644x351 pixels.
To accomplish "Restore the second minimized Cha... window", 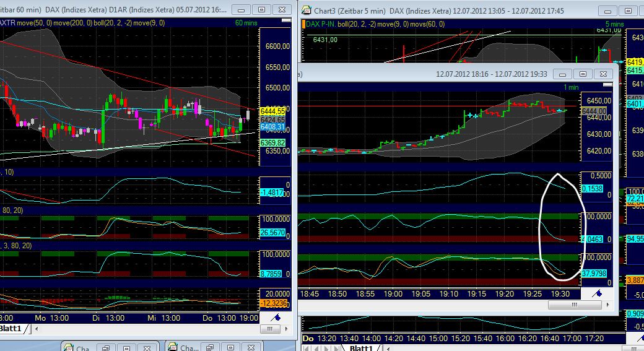I will (210, 348).
